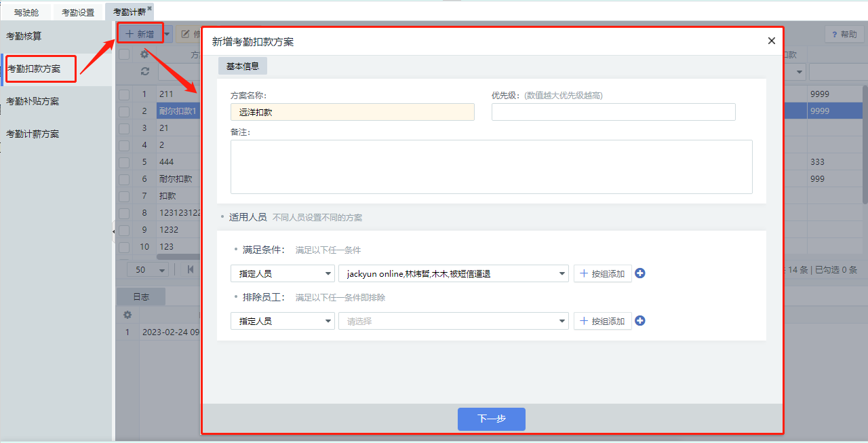Screen dimensions: 868x443
Task: Click the 方案名称 input containing 远洋扣款
Action: (x=353, y=112)
